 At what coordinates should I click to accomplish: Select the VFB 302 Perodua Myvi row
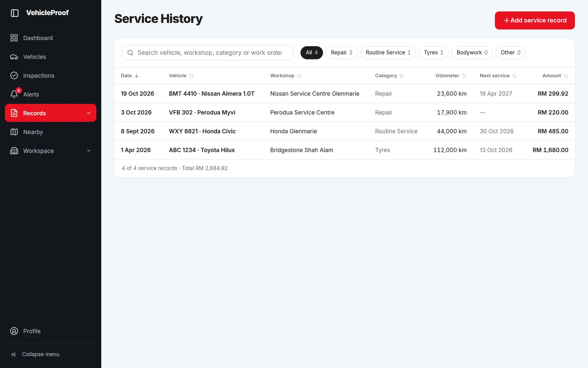(344, 112)
